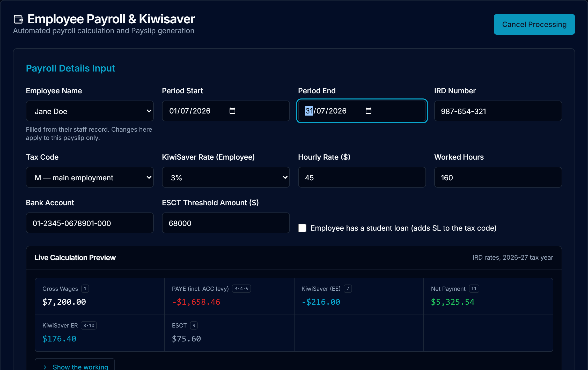Screen dimensions: 588x370
Task: Open the Period End calendar picker icon
Action: (369, 111)
